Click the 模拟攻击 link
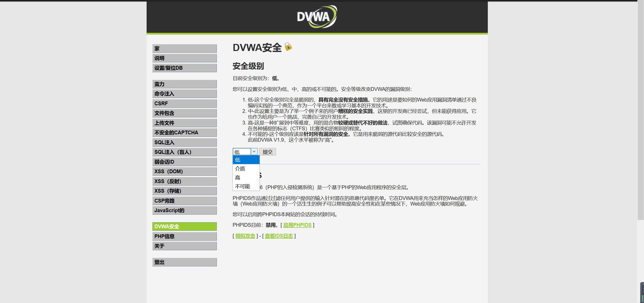Viewport: 644px width, 303px height. click(x=245, y=236)
